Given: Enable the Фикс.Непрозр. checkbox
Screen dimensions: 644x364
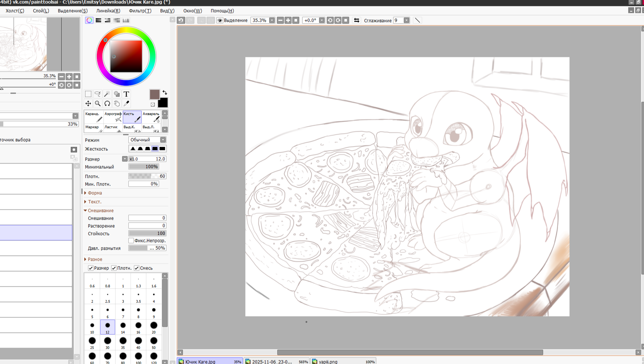Looking at the screenshot, I should [x=131, y=240].
